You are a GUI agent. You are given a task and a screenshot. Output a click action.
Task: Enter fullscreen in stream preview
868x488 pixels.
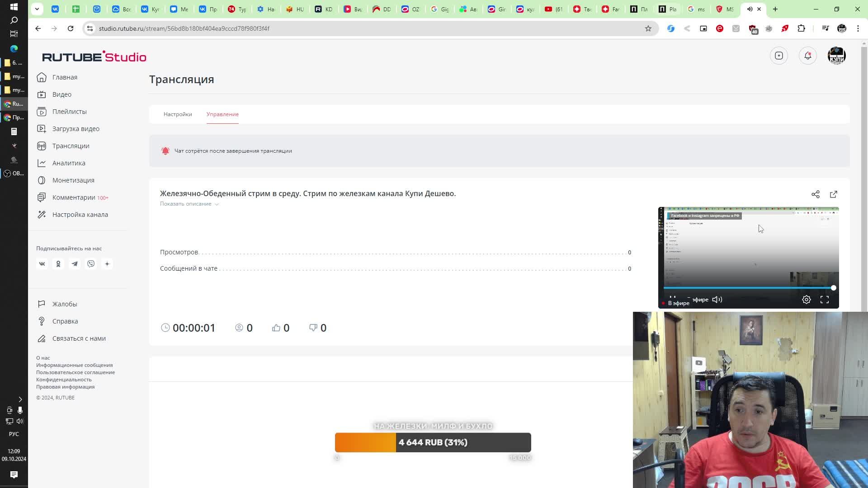[x=824, y=300]
